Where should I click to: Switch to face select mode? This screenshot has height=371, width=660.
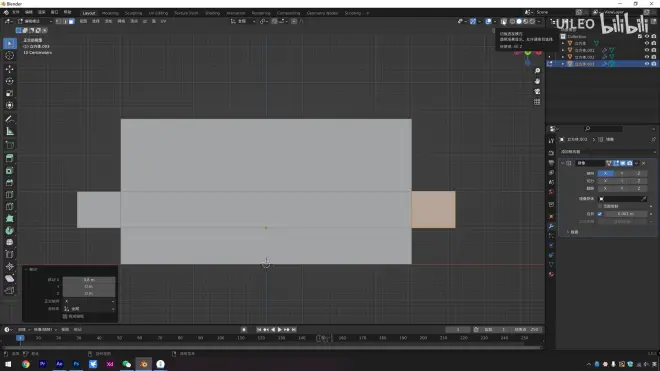(x=72, y=21)
